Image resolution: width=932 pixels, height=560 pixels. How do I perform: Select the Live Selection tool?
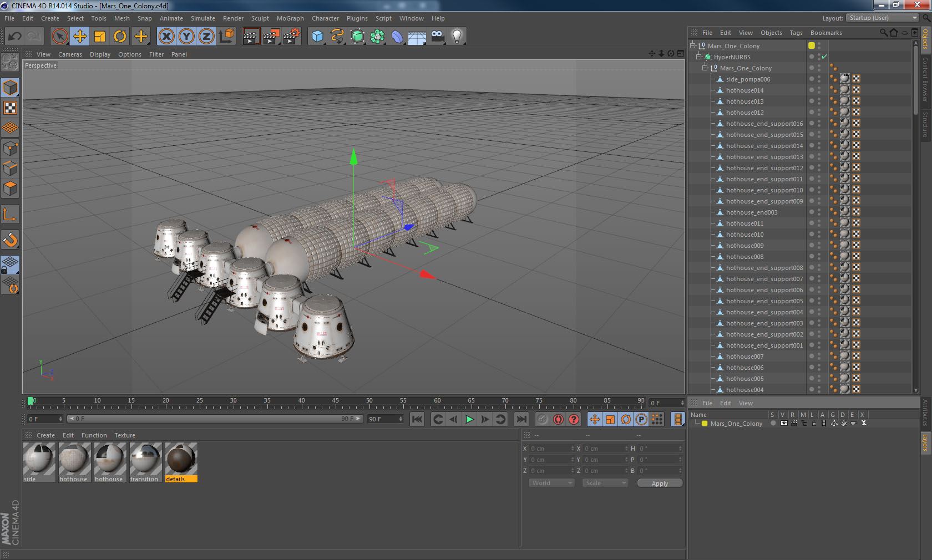tap(59, 37)
